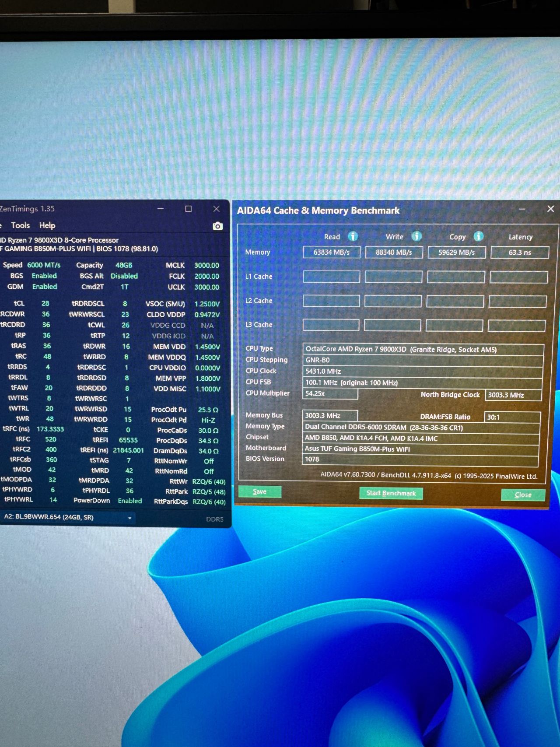Click the Chipset field showing AMD B850
Viewport: 560px width, 747px height.
tap(420, 438)
